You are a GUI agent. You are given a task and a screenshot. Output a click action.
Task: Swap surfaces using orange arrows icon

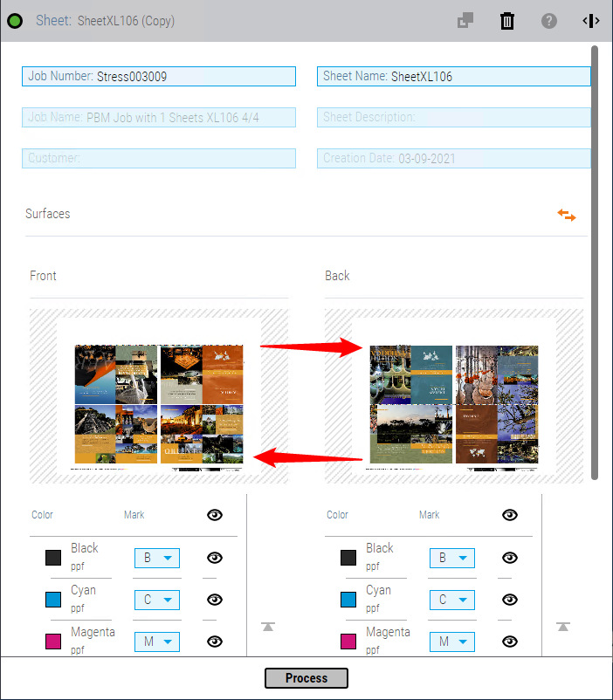point(567,215)
